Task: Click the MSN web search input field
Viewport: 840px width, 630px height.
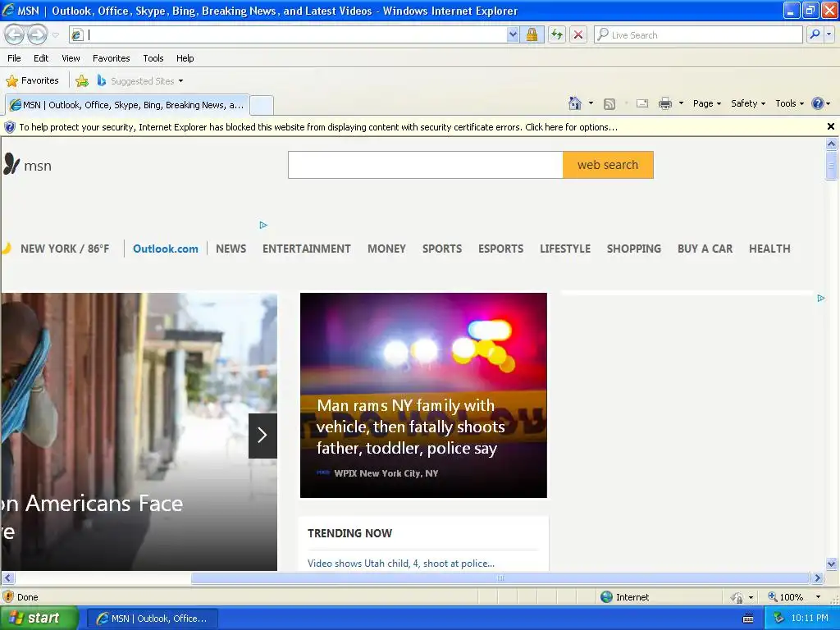Action: click(x=426, y=165)
